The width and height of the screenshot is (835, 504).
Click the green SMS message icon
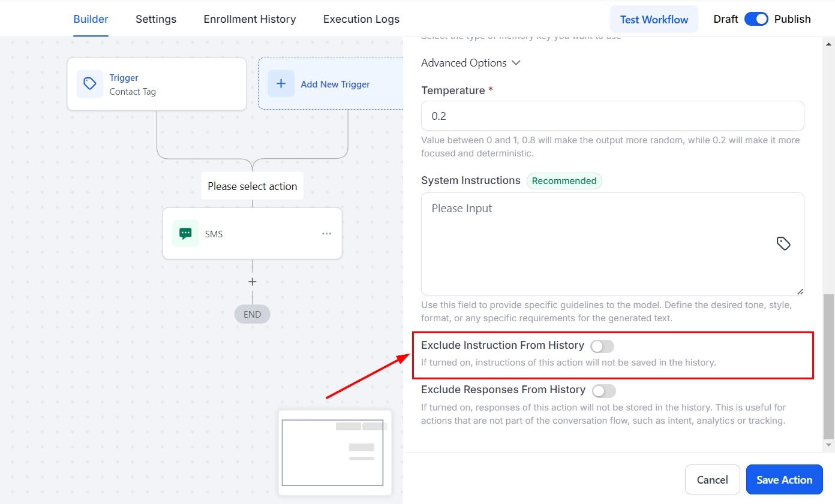(185, 234)
